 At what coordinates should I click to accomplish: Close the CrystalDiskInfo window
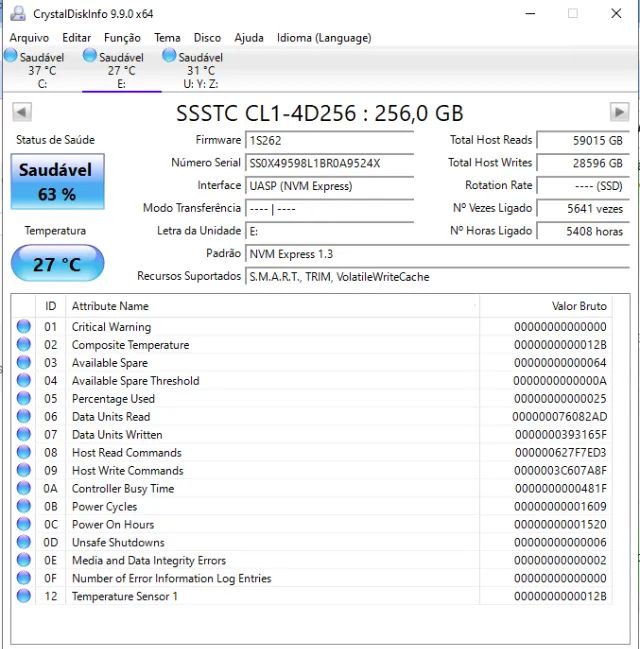point(616,13)
